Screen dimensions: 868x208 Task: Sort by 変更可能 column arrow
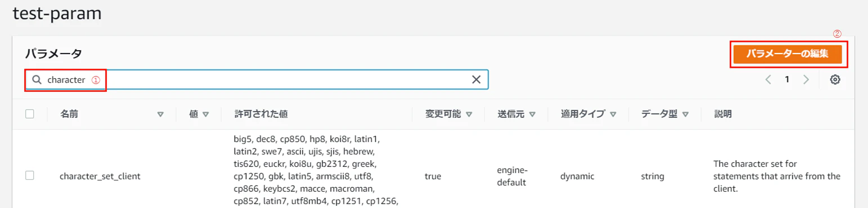click(469, 114)
